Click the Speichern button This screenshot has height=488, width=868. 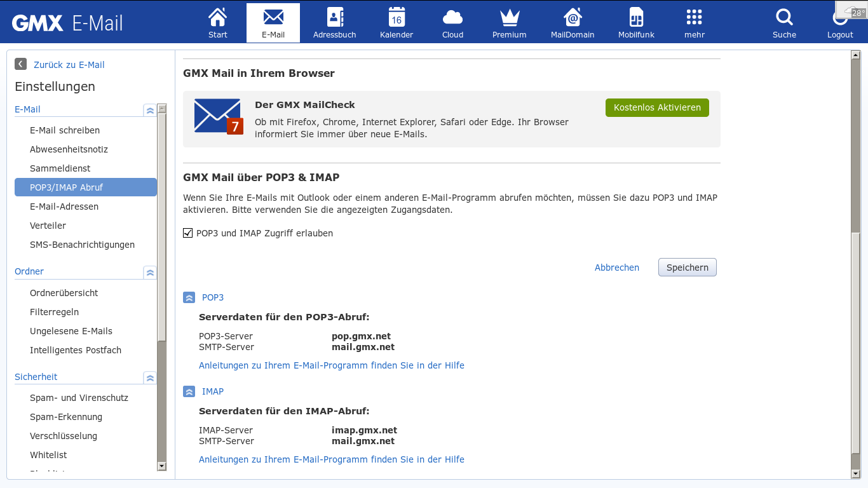(688, 268)
